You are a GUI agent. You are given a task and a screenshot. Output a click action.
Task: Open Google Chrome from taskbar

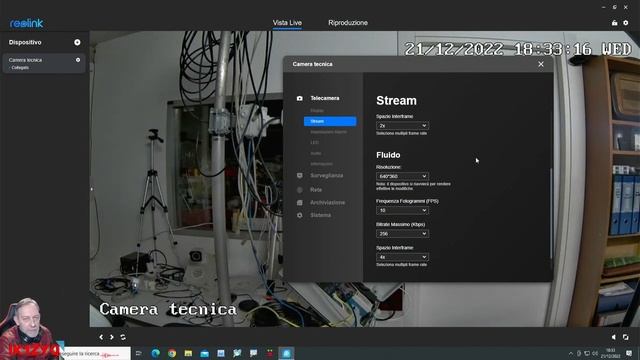(172, 353)
